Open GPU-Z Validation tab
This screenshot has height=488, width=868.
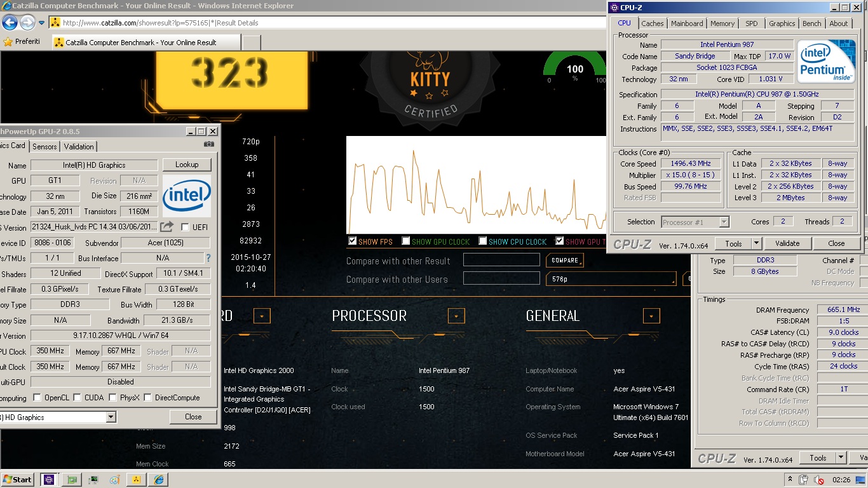(x=79, y=147)
